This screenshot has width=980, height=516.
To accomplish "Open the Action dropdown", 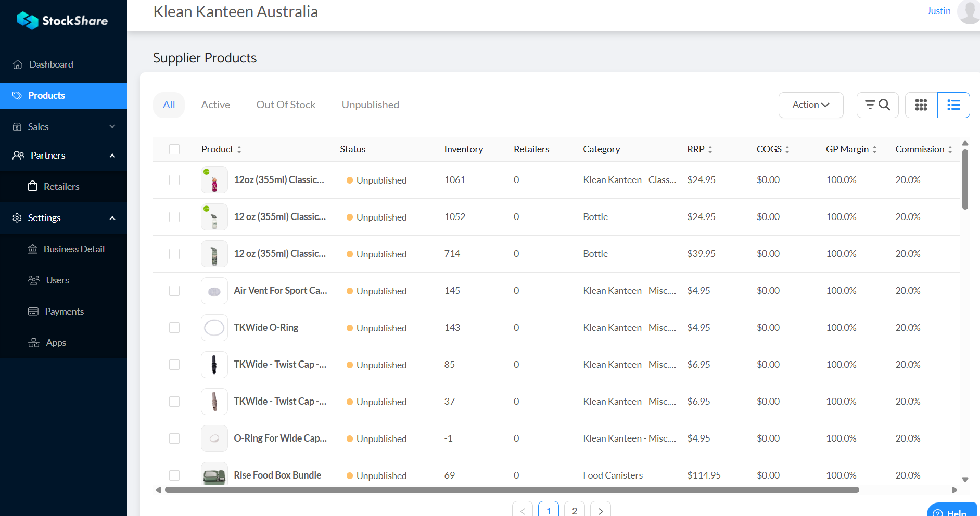I will click(810, 105).
